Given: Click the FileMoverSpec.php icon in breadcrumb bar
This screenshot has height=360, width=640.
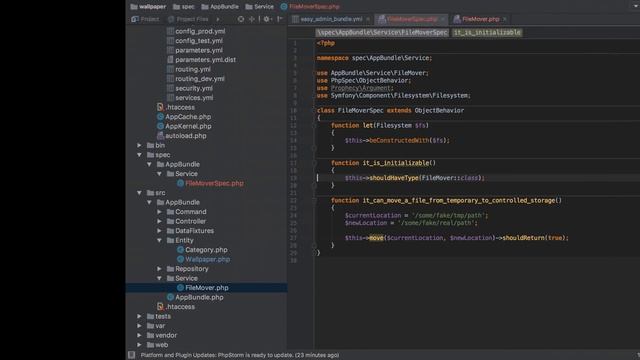Looking at the screenshot, I should (284, 7).
